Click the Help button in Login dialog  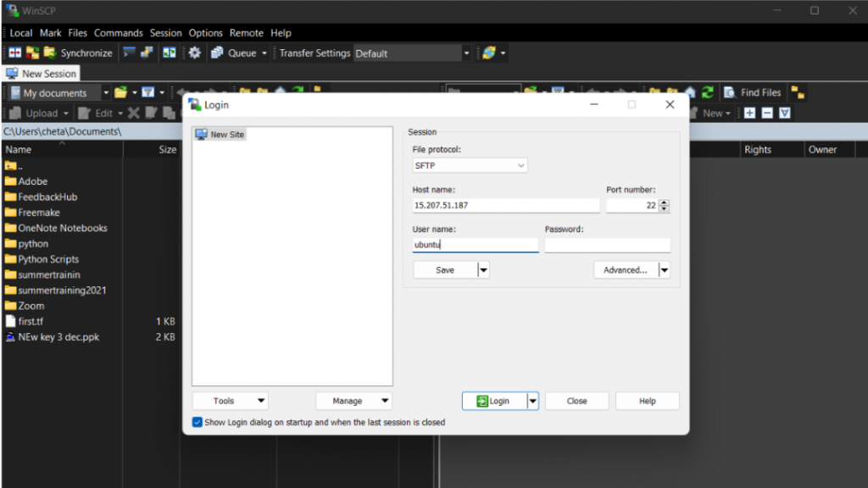click(x=647, y=401)
